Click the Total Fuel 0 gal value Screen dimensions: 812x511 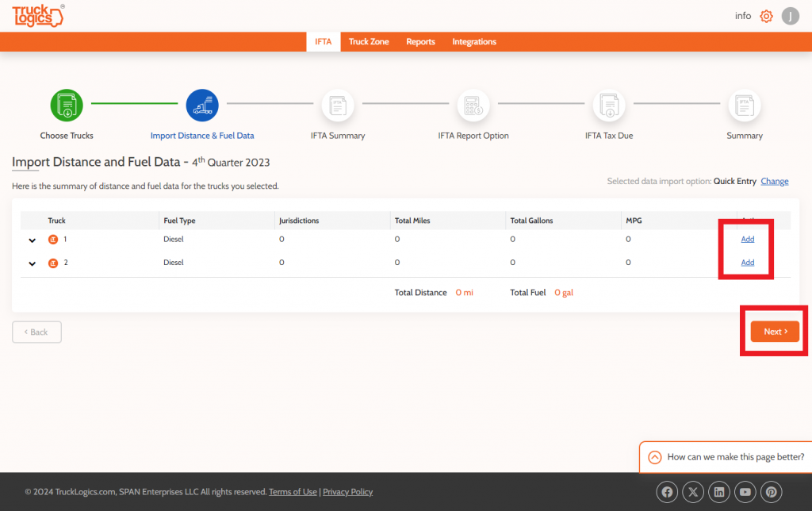(564, 292)
